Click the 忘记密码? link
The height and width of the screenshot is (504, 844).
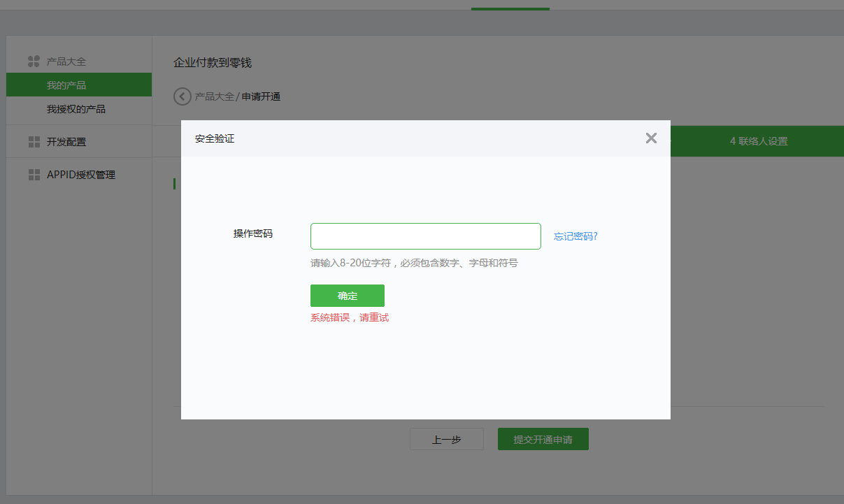[x=575, y=236]
